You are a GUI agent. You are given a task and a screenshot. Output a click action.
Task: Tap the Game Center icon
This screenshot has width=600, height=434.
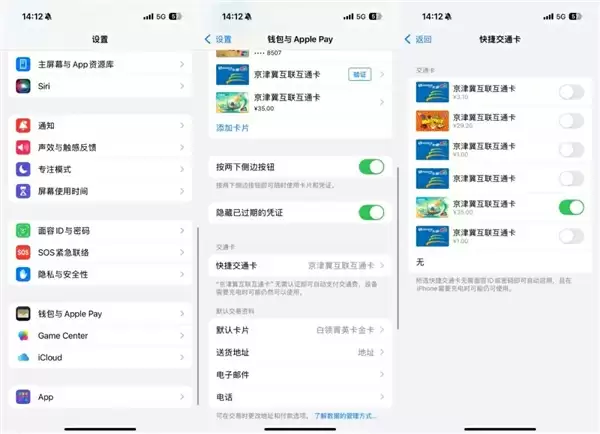coord(24,335)
